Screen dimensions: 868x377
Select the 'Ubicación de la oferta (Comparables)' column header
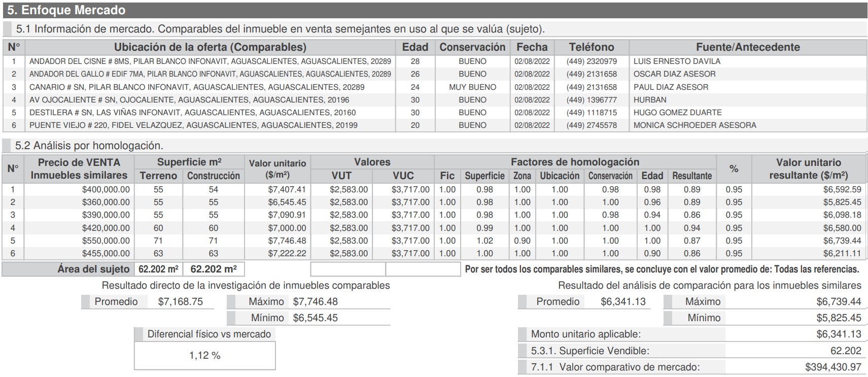tap(210, 47)
